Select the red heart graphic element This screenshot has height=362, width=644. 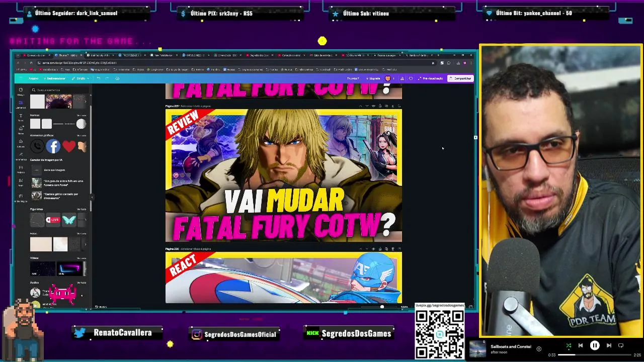pyautogui.click(x=69, y=146)
